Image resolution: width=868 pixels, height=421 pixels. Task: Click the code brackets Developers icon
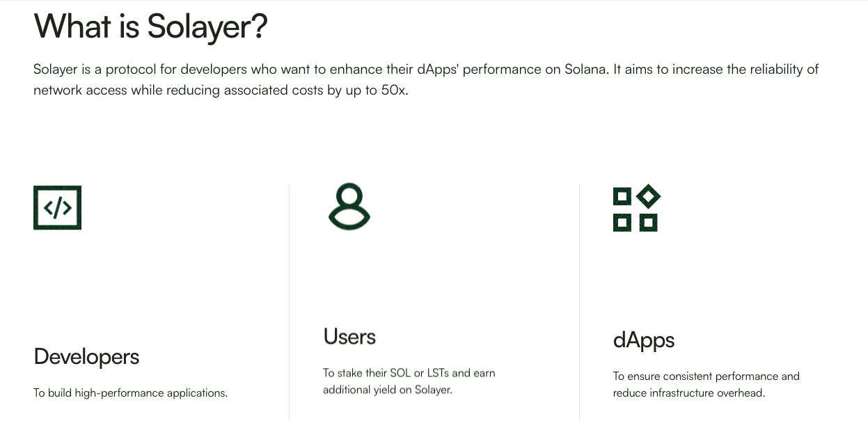57,207
